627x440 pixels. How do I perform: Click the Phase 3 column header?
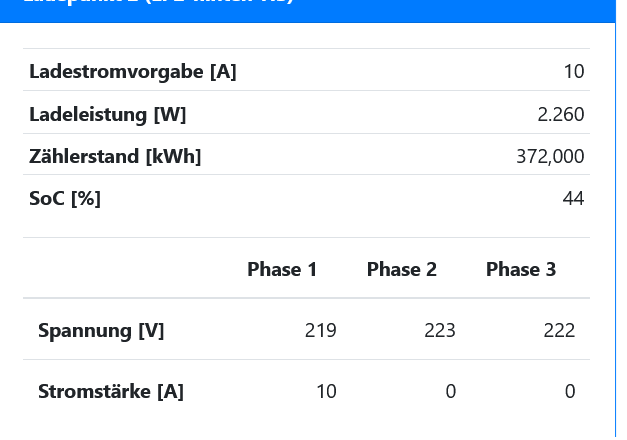[x=520, y=269]
